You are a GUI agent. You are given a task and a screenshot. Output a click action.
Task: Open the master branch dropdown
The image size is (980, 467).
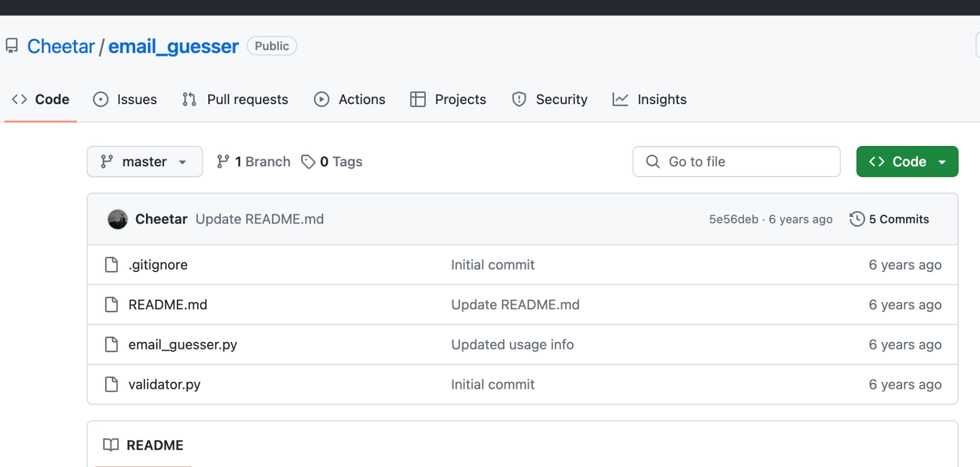(x=144, y=162)
